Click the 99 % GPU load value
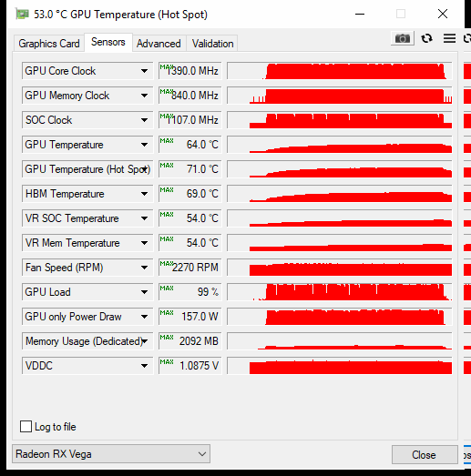The width and height of the screenshot is (471, 476). (190, 292)
